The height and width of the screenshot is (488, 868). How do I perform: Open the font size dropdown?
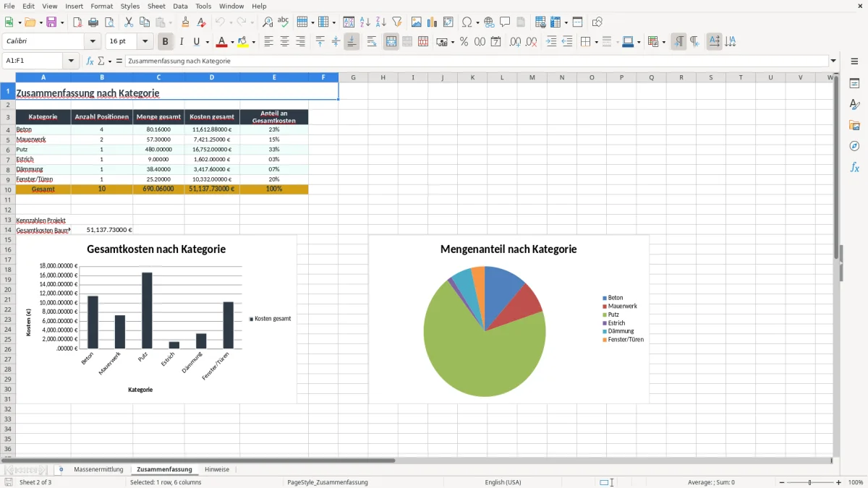pos(145,42)
